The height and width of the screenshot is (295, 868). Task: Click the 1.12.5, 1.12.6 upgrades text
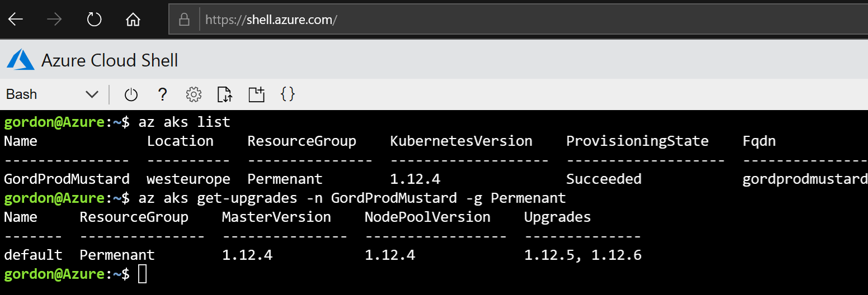(583, 255)
